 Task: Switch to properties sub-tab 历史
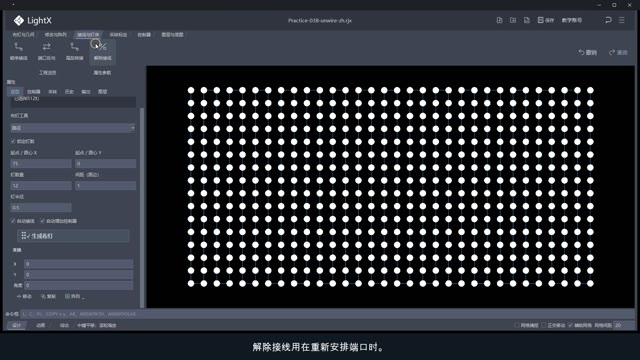pyautogui.click(x=69, y=91)
